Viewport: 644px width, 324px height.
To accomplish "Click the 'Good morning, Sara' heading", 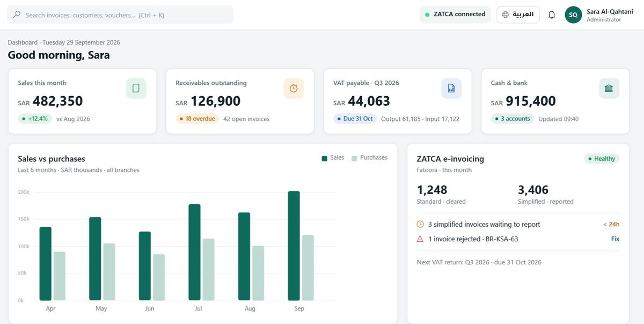I will (x=58, y=55).
